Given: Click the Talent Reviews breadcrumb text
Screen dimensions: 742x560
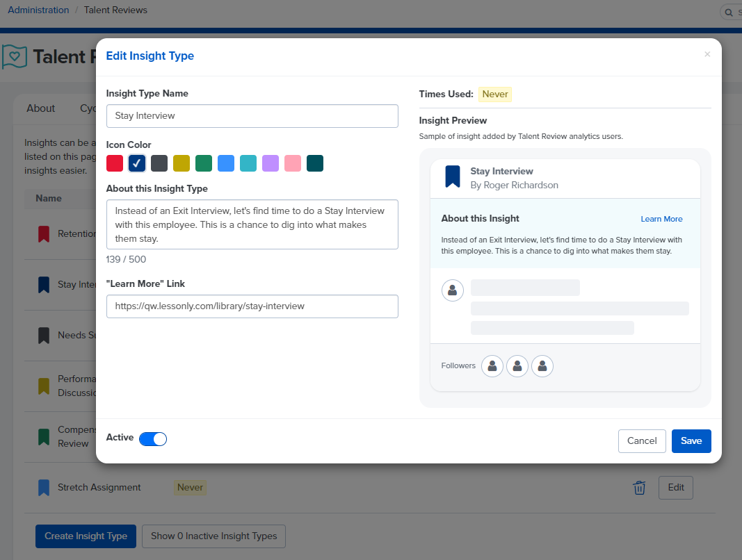Looking at the screenshot, I should [115, 10].
